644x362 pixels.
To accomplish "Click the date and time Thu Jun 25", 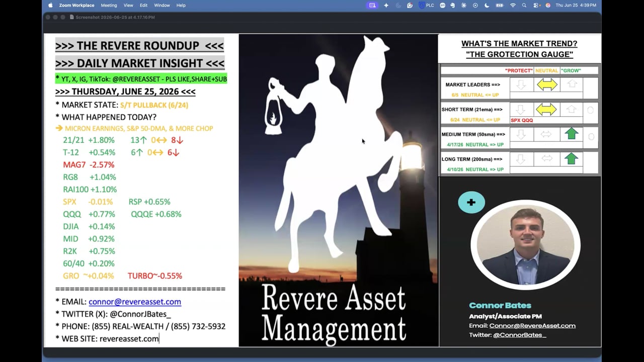I will (576, 5).
